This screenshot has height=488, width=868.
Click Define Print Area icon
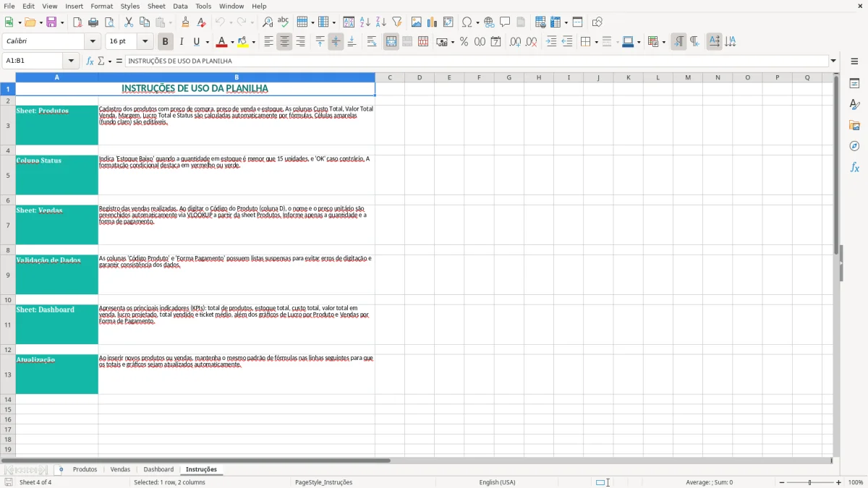pos(540,22)
